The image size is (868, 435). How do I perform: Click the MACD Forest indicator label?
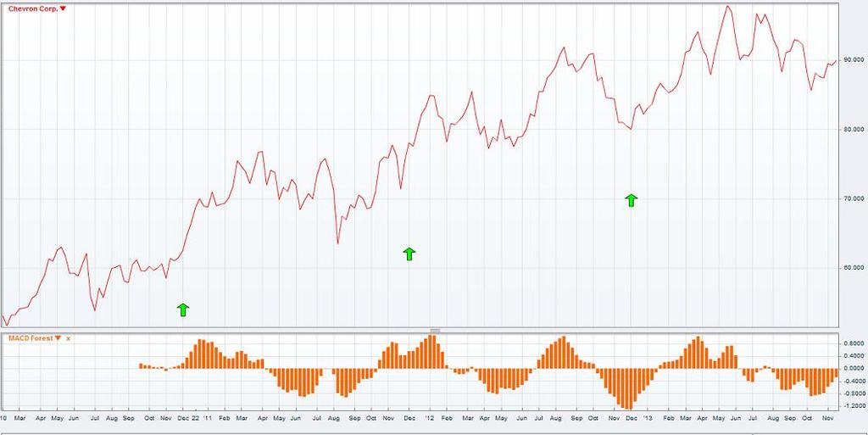tap(30, 338)
